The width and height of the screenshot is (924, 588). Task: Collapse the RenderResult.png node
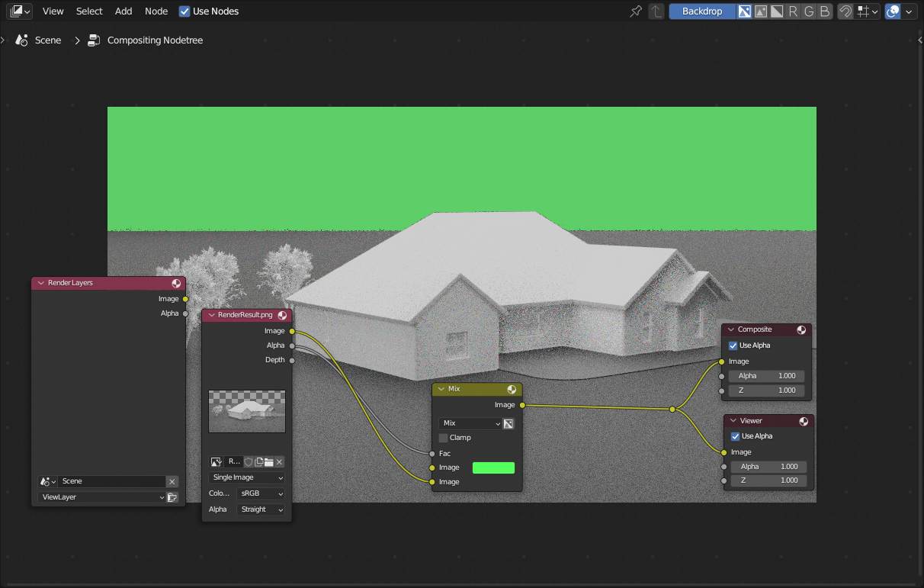(211, 315)
